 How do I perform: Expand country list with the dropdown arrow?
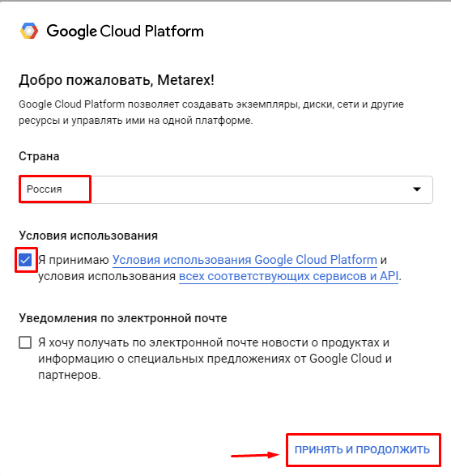click(417, 189)
